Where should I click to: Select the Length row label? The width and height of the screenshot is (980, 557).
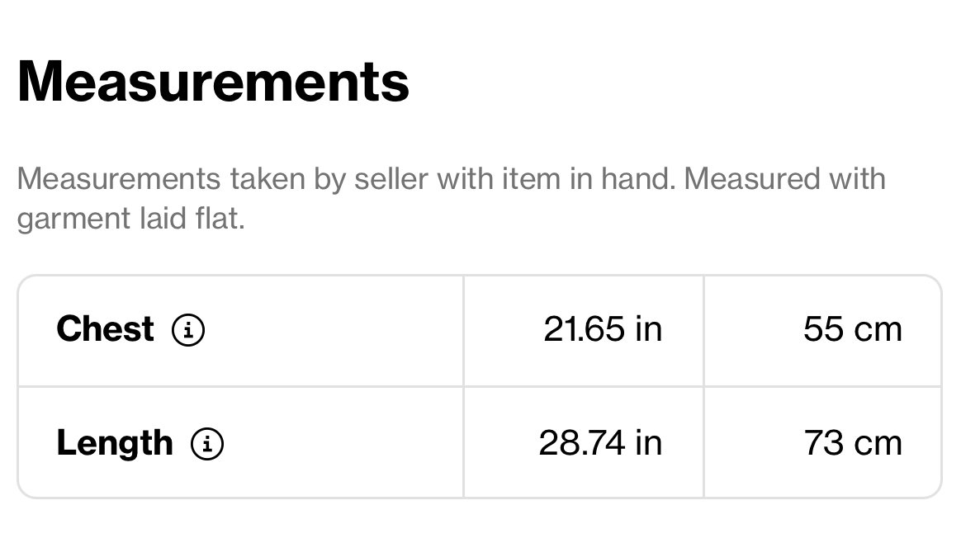coord(115,444)
